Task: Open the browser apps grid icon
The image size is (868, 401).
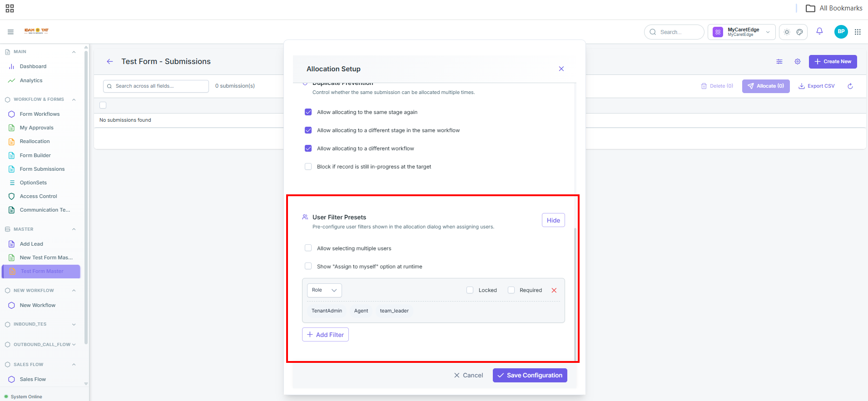Action: (x=10, y=8)
